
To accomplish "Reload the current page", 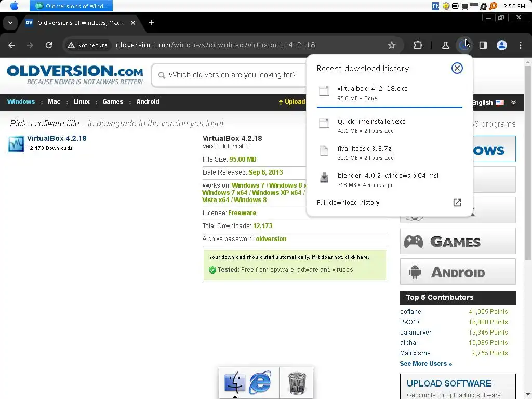I will coord(49,45).
